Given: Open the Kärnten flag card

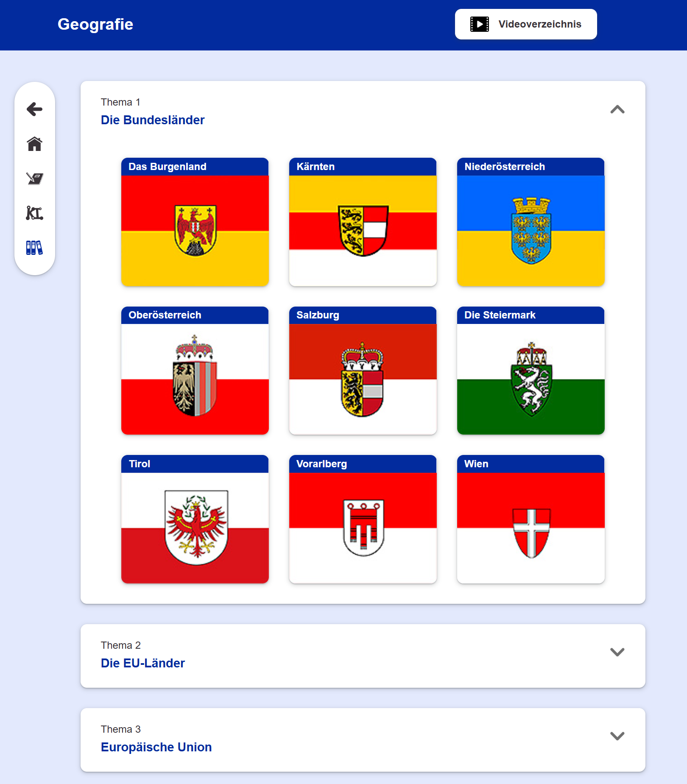Looking at the screenshot, I should pyautogui.click(x=363, y=222).
